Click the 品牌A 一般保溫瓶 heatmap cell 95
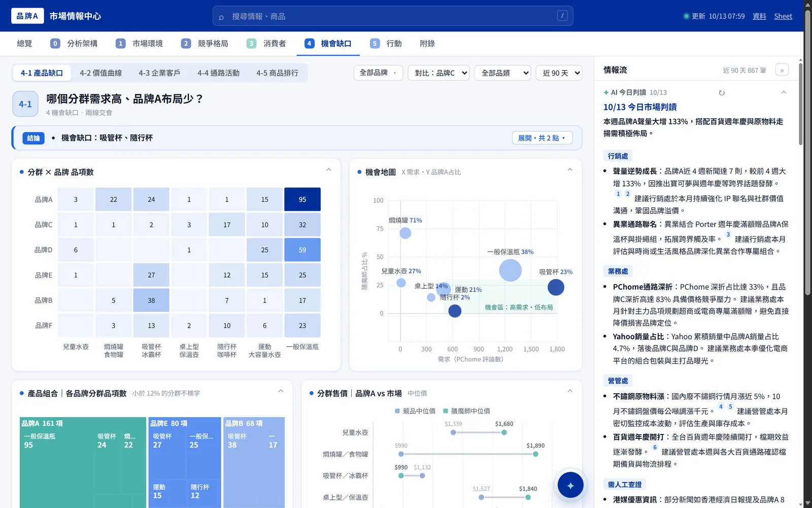Image resolution: width=812 pixels, height=508 pixels. (302, 199)
